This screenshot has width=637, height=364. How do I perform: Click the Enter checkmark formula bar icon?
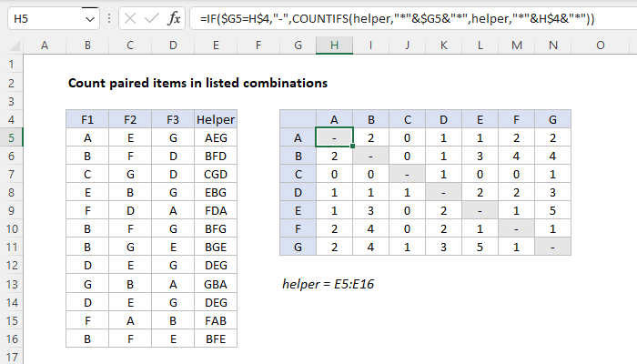(x=152, y=18)
